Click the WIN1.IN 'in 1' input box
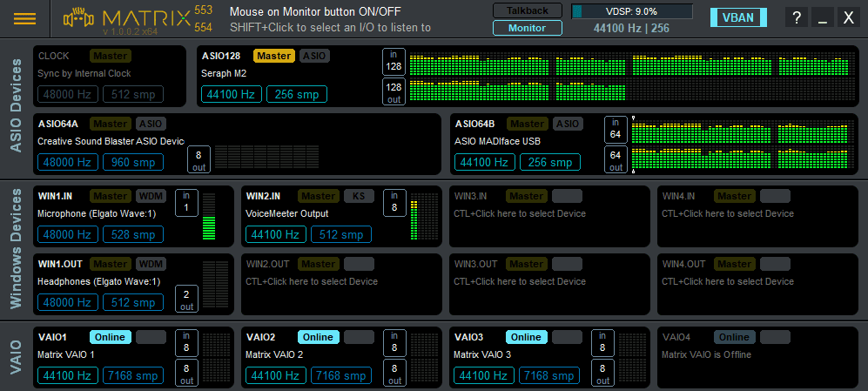Viewport: 868px width, 391px height. 186,202
